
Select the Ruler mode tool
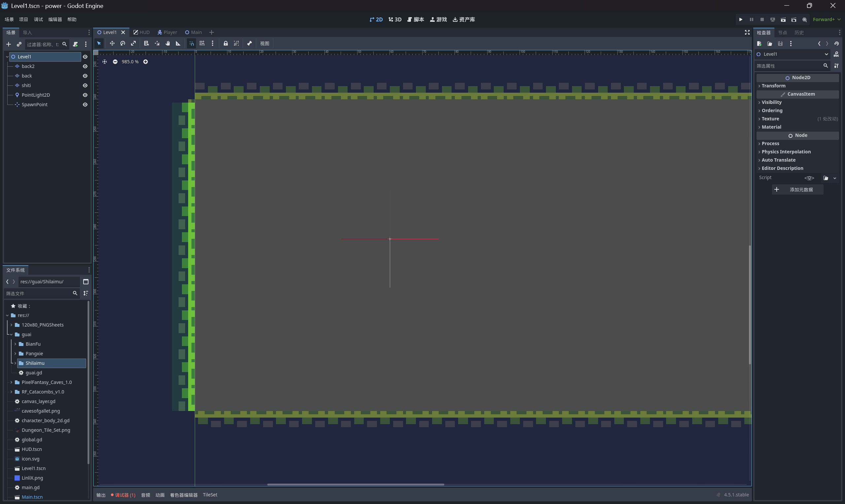(178, 43)
